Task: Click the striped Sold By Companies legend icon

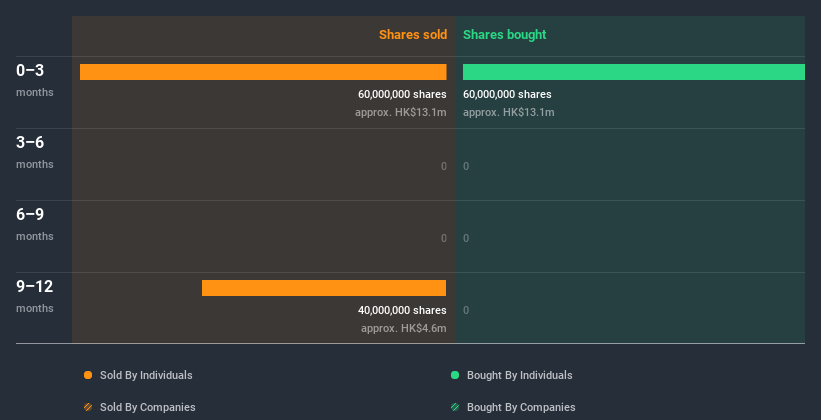Action: 88,407
